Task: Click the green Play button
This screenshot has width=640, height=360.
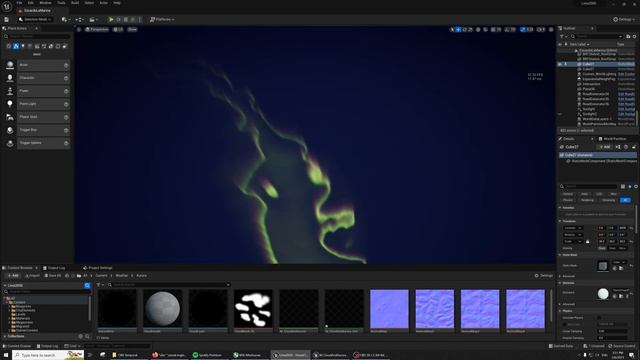Action: 111,19
